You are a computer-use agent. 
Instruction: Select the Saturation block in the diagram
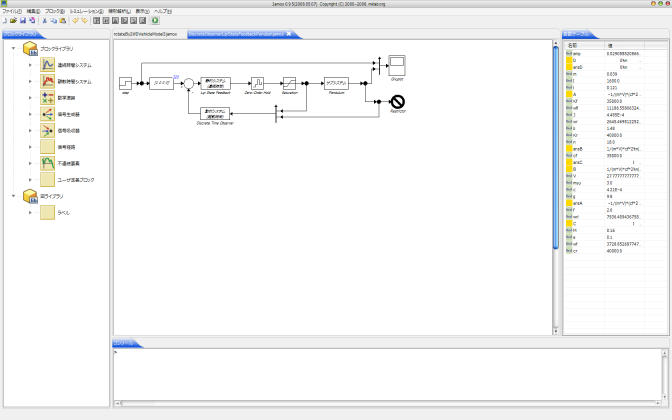coord(290,83)
